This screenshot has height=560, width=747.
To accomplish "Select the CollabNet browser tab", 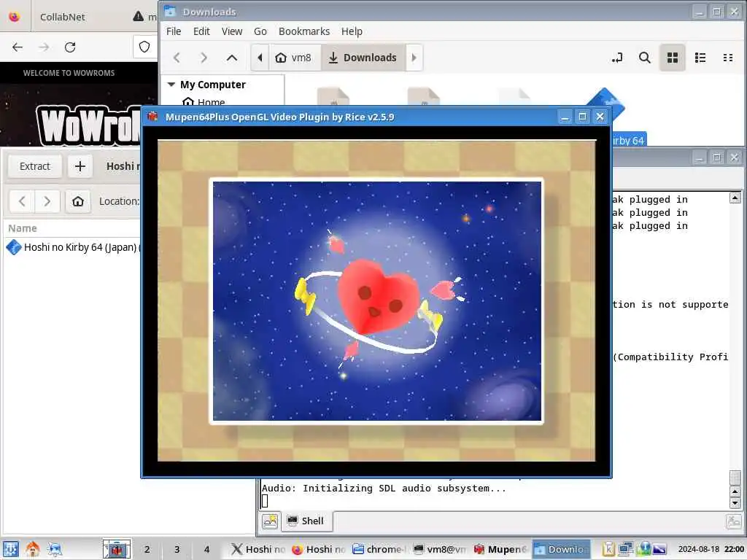I will tap(63, 17).
